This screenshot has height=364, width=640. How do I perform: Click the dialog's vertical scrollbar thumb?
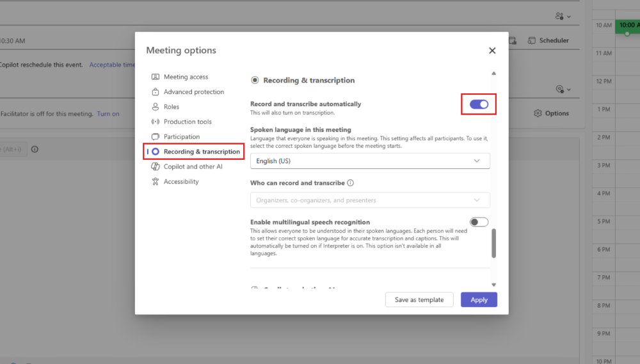[x=494, y=243]
